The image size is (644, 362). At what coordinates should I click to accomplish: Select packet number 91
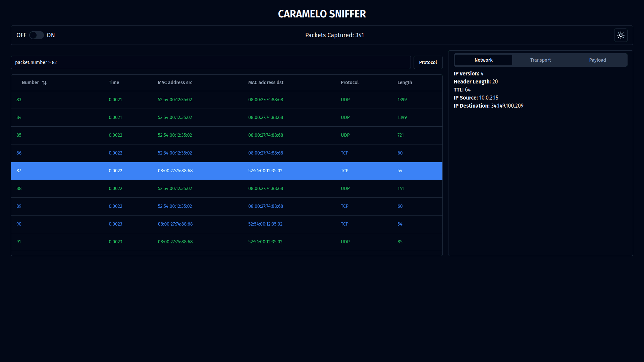pyautogui.click(x=134, y=242)
